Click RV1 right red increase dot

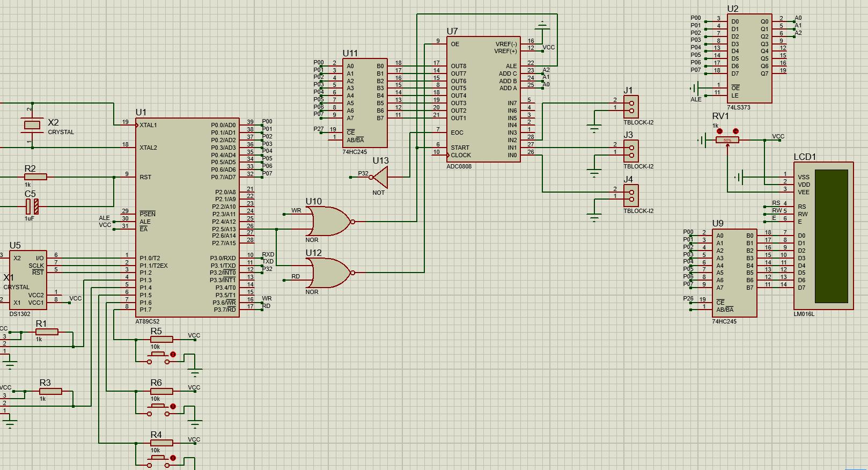pos(735,131)
